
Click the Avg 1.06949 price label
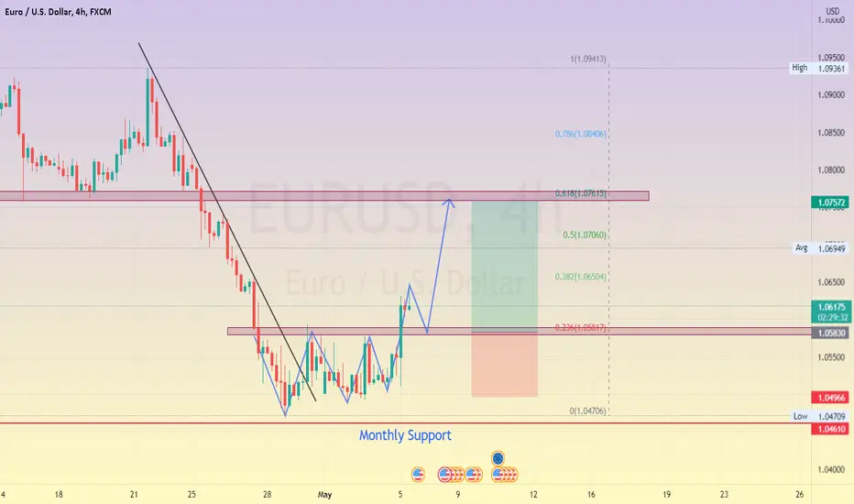click(x=820, y=248)
